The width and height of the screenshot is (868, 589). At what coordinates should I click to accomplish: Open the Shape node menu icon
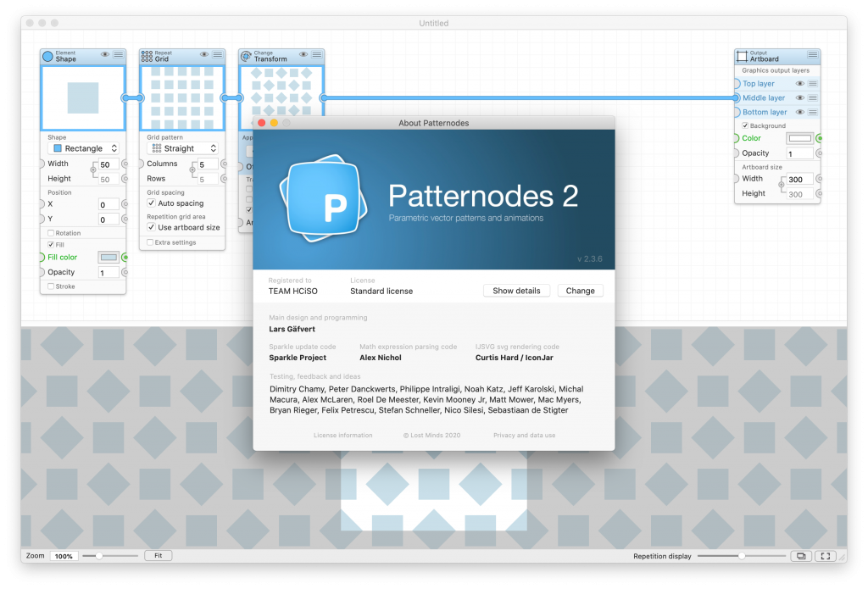(x=119, y=54)
